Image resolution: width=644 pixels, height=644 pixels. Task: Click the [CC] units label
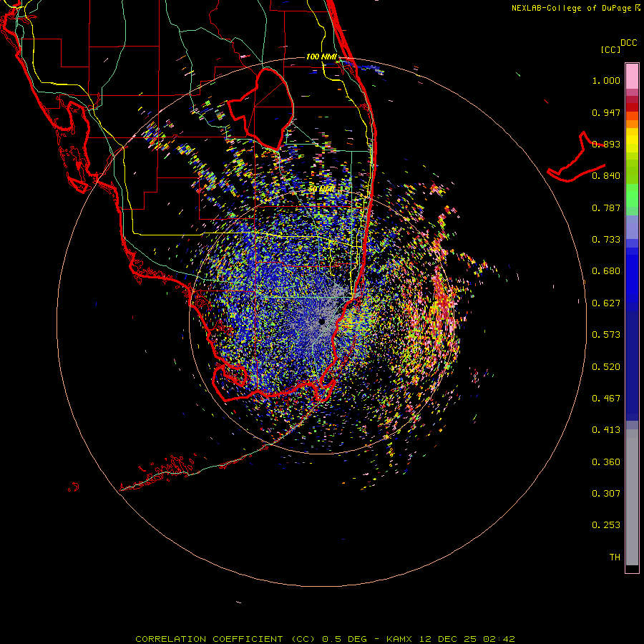click(x=610, y=49)
